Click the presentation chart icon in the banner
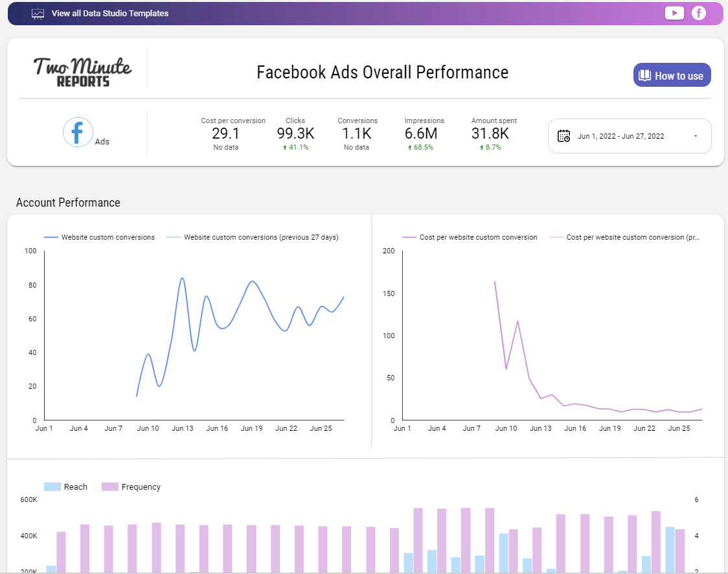The width and height of the screenshot is (728, 574). pyautogui.click(x=38, y=14)
